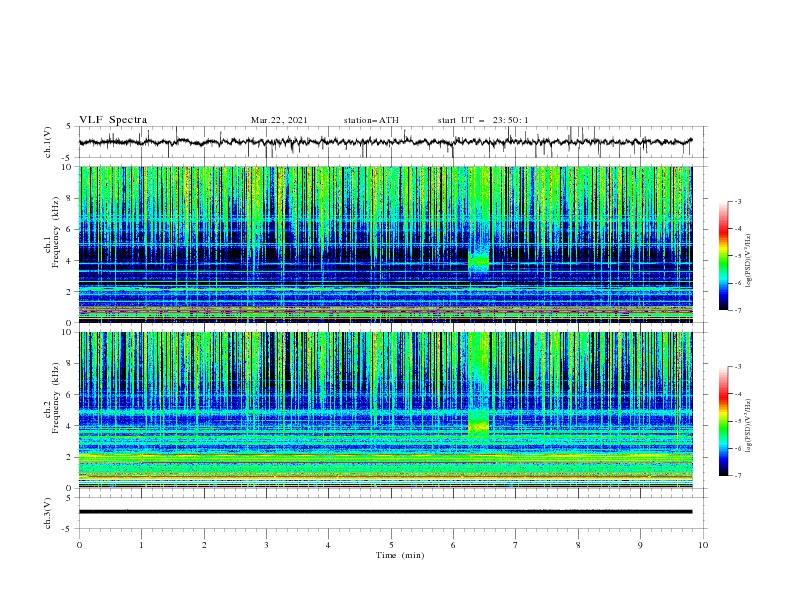Click the "-4" label on ch.2 color bar
This screenshot has height=612, width=792.
click(738, 394)
